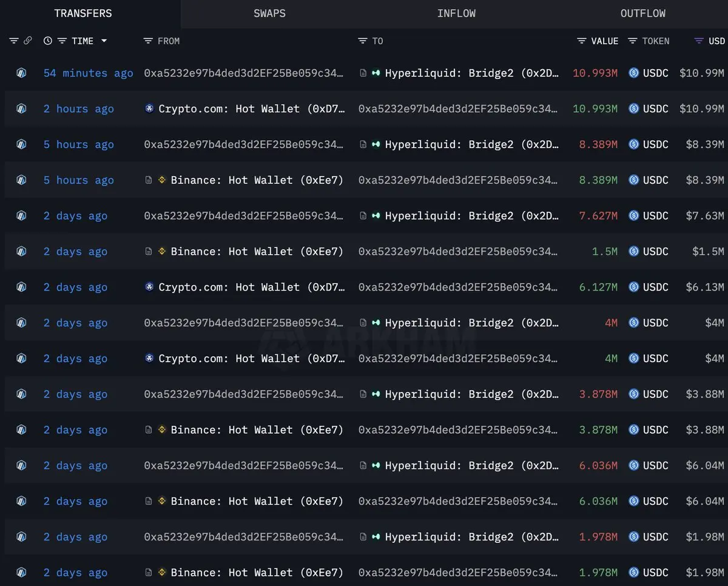
Task: Click Hyperliquid logo in the 54 minutes ago row
Action: pos(376,73)
